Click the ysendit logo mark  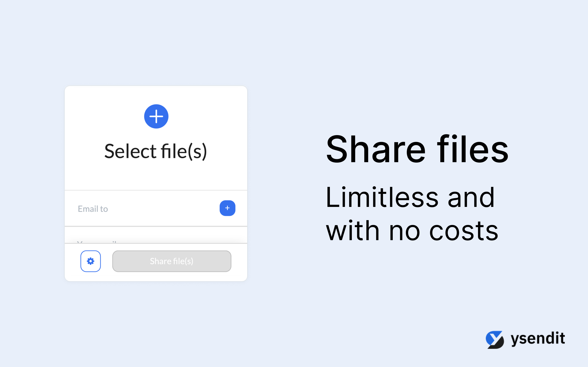(495, 339)
